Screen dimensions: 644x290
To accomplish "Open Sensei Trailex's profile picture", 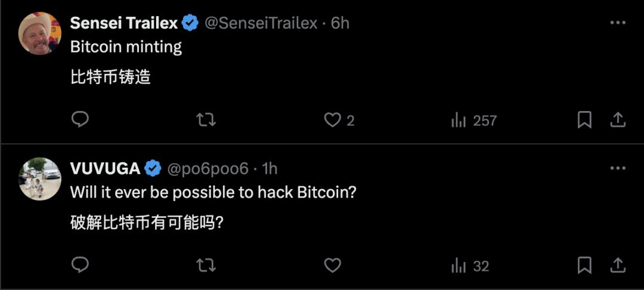I will 40,33.
